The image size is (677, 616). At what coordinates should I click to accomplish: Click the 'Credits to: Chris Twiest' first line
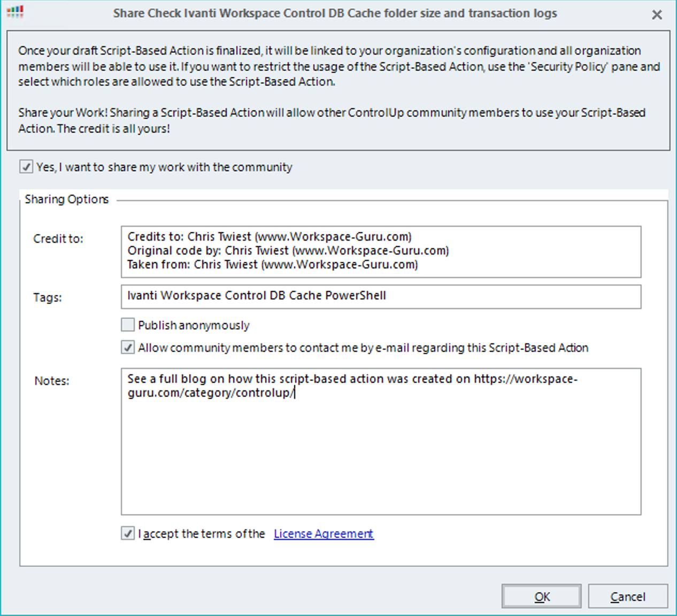[269, 237]
